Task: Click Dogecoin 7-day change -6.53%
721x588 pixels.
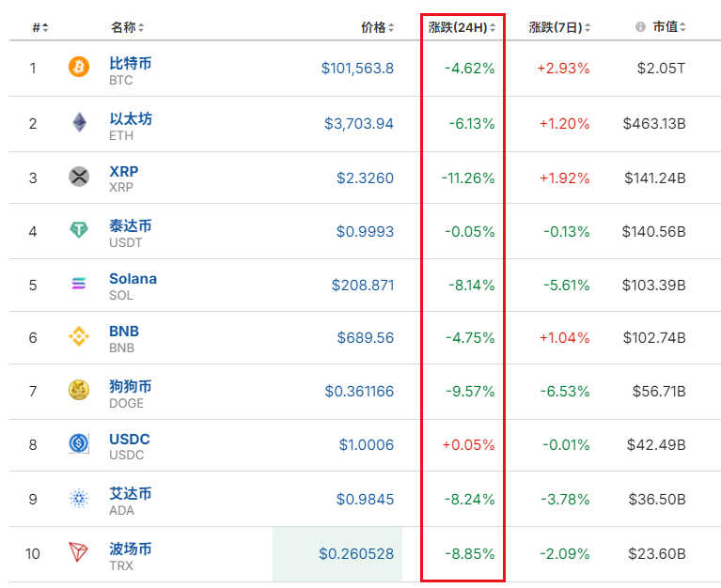Action: (565, 392)
